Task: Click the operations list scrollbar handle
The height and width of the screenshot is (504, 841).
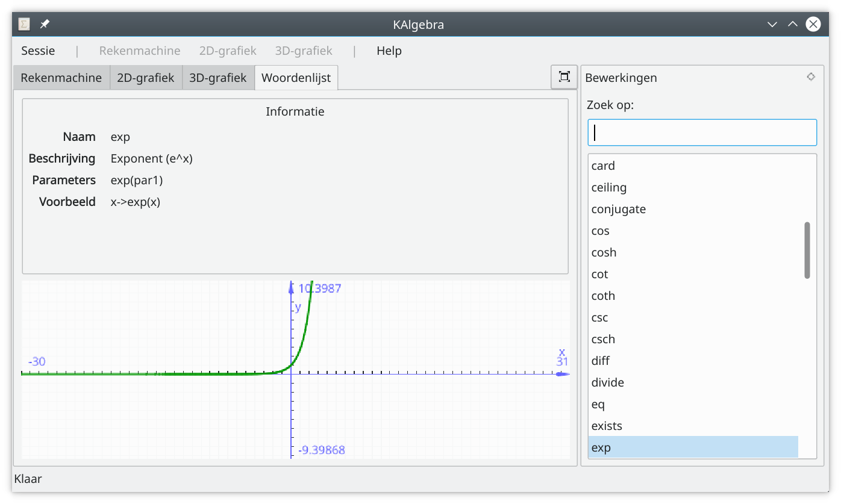Action: (x=807, y=250)
